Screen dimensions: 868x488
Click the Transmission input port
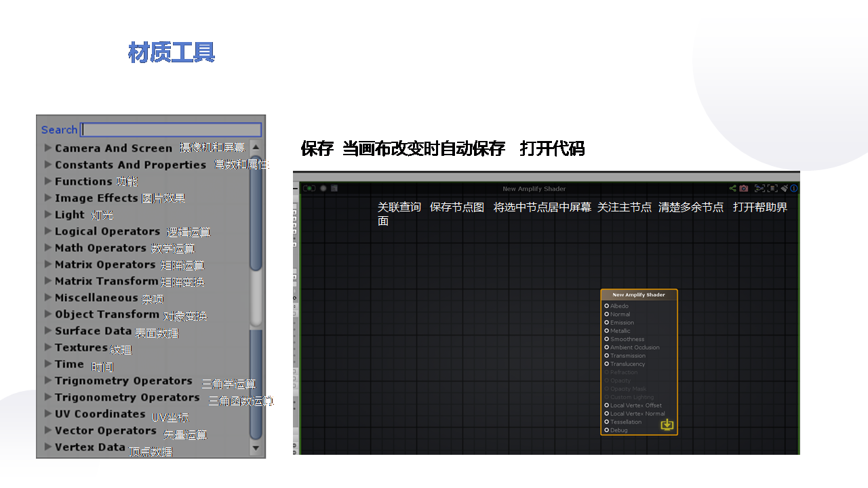[607, 356]
